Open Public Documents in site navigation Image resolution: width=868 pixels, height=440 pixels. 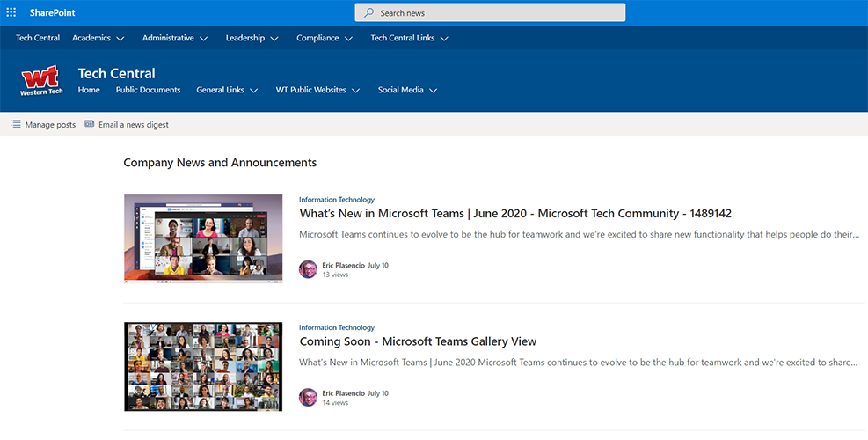[148, 90]
